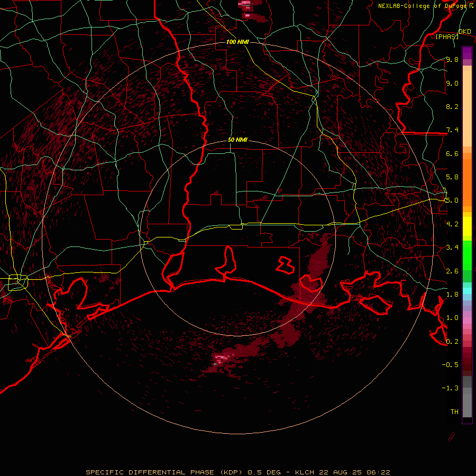Click the "22 AUG 25" date in caption

[340, 472]
